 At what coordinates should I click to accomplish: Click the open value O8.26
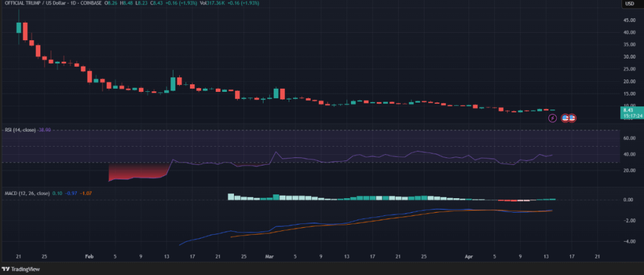[x=111, y=3]
